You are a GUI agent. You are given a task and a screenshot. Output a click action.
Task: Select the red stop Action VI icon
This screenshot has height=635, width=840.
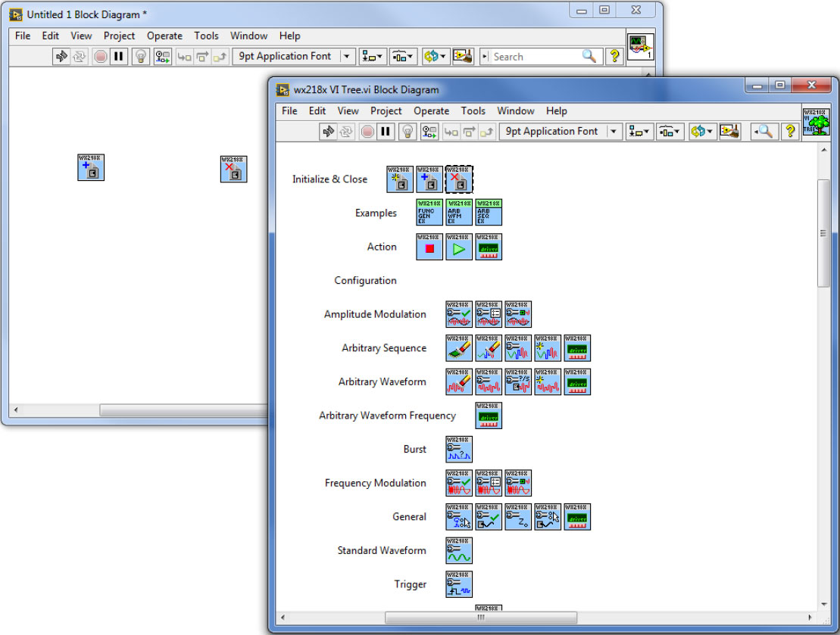click(x=429, y=247)
